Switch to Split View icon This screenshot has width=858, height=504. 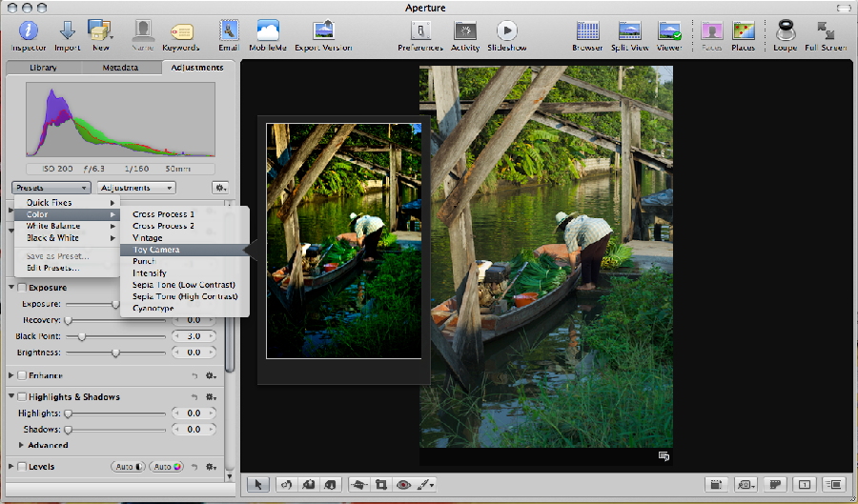[x=630, y=30]
